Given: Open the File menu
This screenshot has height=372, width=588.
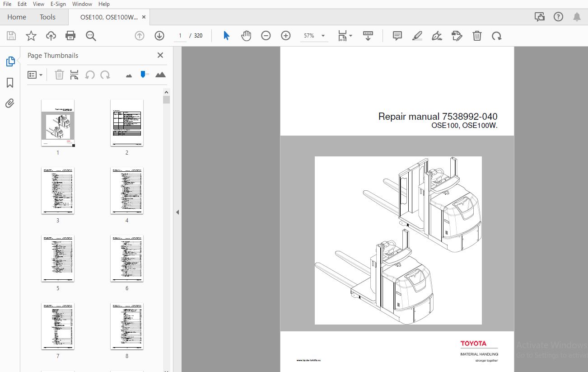Looking at the screenshot, I should coord(7,4).
